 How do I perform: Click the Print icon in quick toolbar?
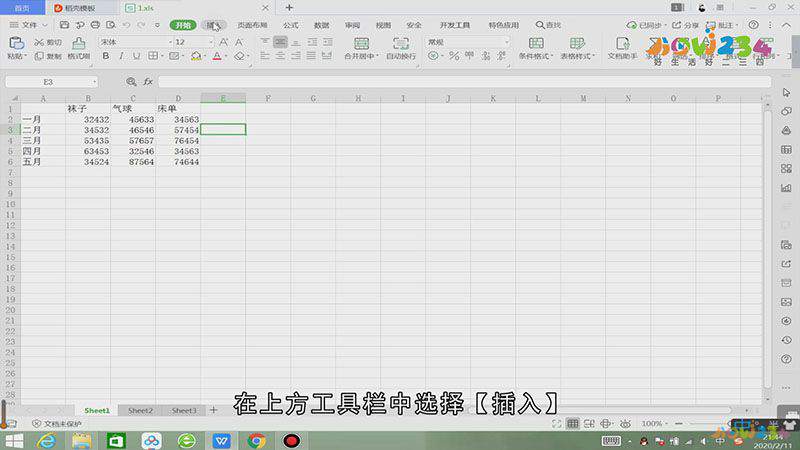[95, 24]
